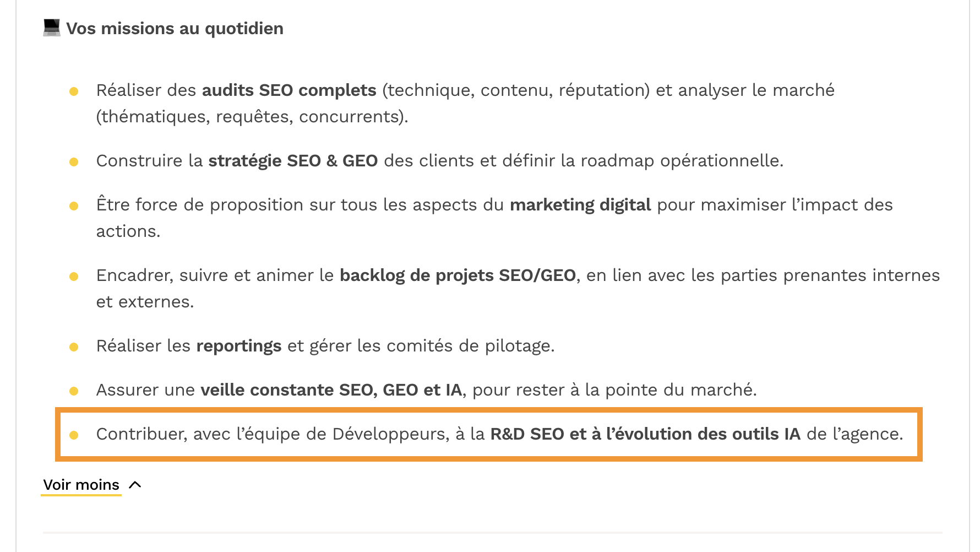980x552 pixels.
Task: Collapse the section via the upward chevron
Action: 135,485
